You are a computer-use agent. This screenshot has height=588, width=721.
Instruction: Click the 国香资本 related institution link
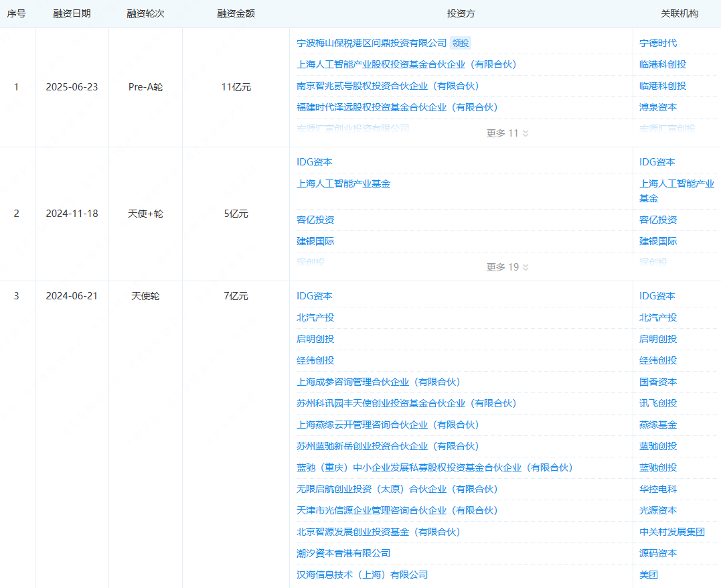[x=659, y=381]
